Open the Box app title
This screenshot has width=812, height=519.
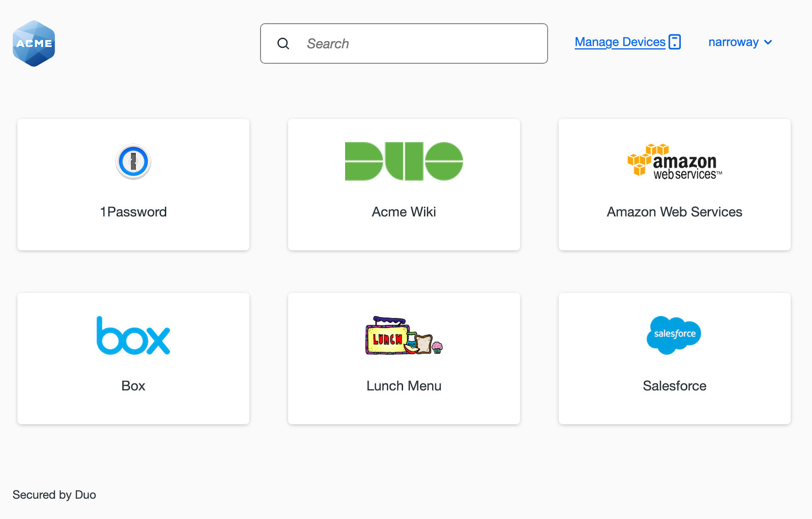point(133,386)
